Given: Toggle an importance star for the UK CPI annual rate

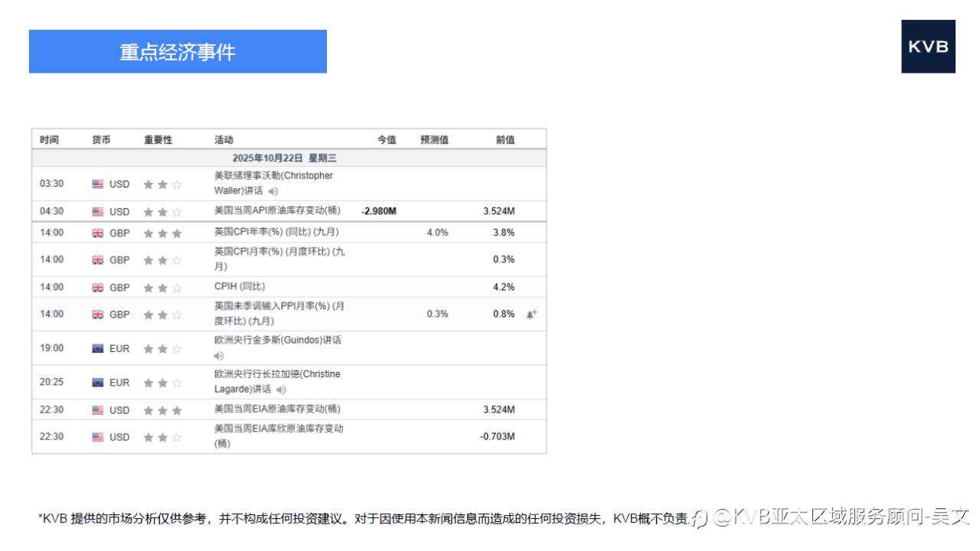Looking at the screenshot, I should click(162, 233).
